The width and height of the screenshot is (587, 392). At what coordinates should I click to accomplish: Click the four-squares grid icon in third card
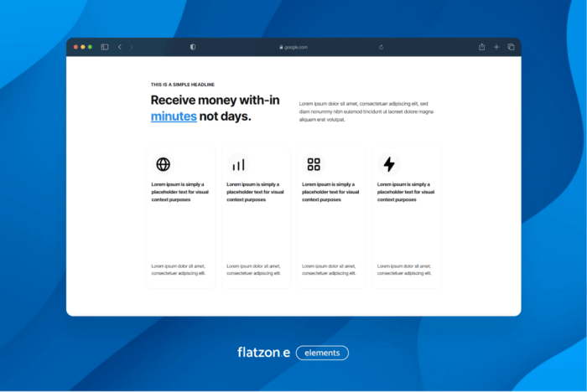(314, 164)
